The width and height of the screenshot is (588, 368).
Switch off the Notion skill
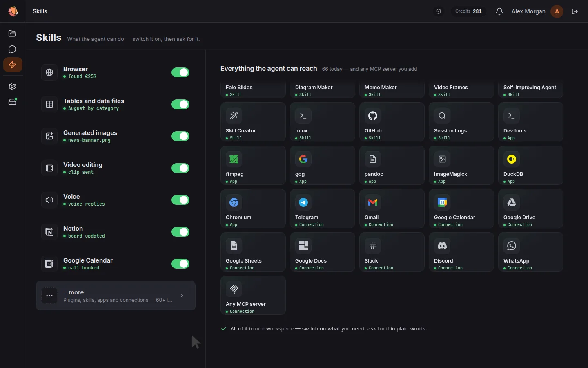pos(180,232)
